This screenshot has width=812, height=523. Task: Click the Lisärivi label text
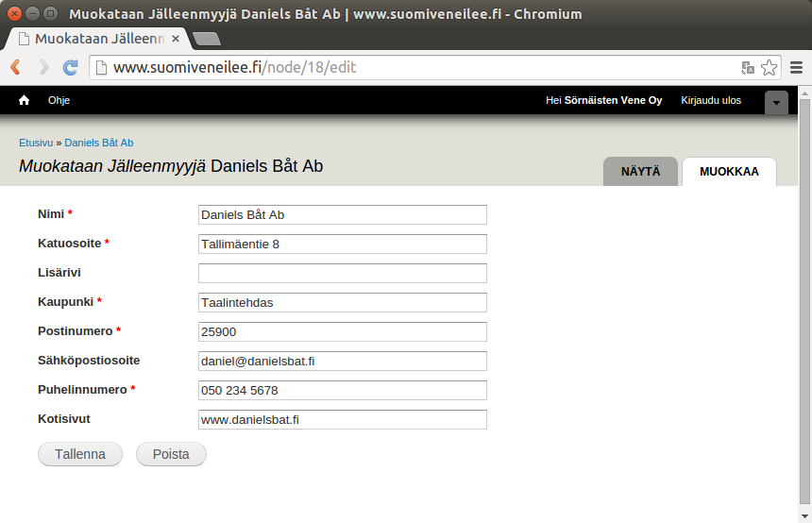(59, 273)
